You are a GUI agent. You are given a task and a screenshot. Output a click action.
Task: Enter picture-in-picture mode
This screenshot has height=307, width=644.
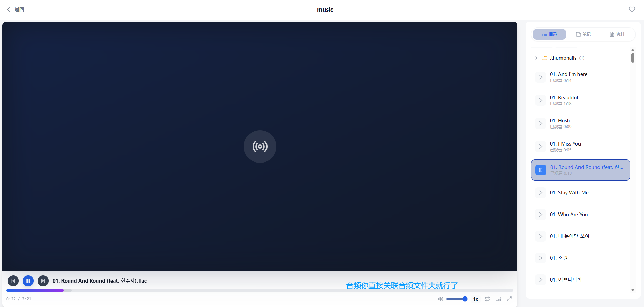(498, 299)
